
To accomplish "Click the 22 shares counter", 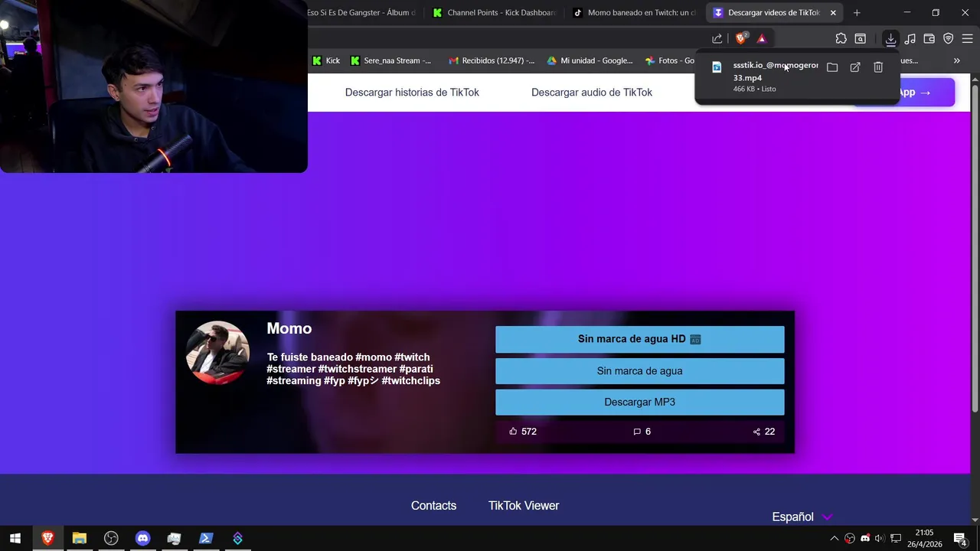I will (763, 432).
